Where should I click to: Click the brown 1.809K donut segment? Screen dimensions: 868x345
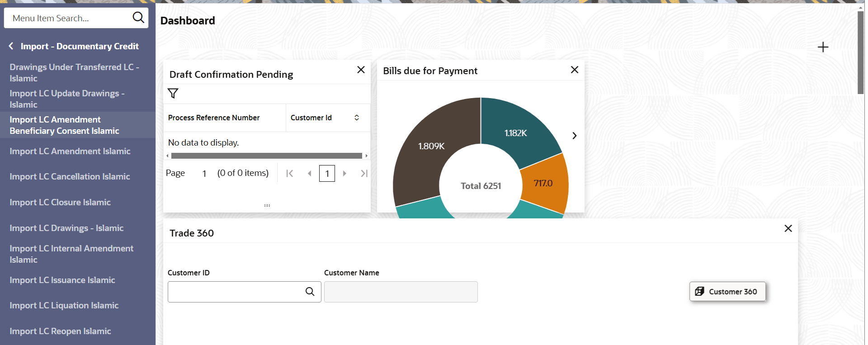point(431,146)
